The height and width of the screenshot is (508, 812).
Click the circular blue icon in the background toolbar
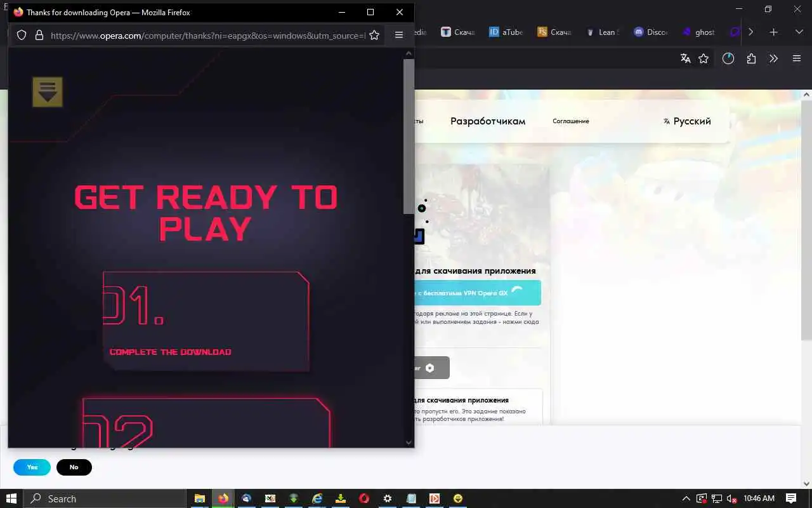tap(728, 58)
